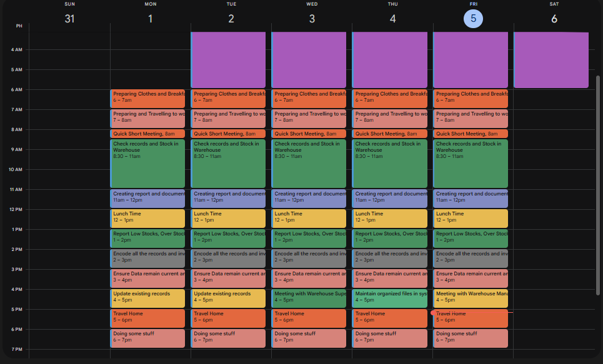
Task: Open day view for Thursday 4
Action: 392,19
